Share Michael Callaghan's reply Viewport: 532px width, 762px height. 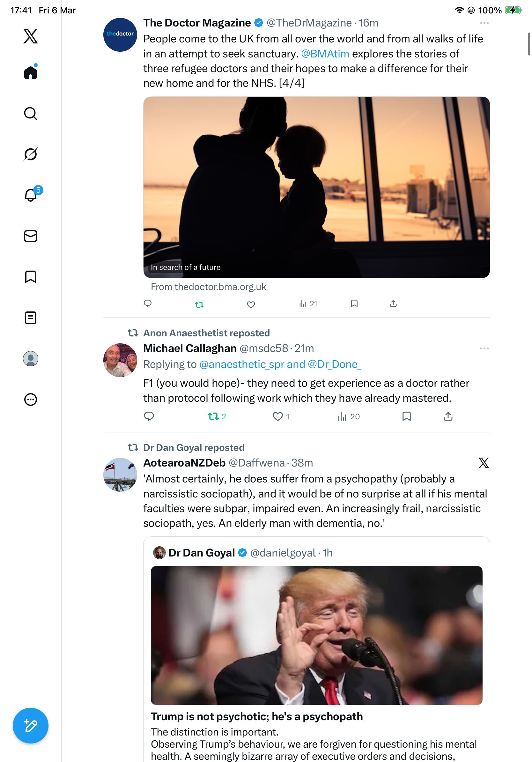tap(448, 416)
